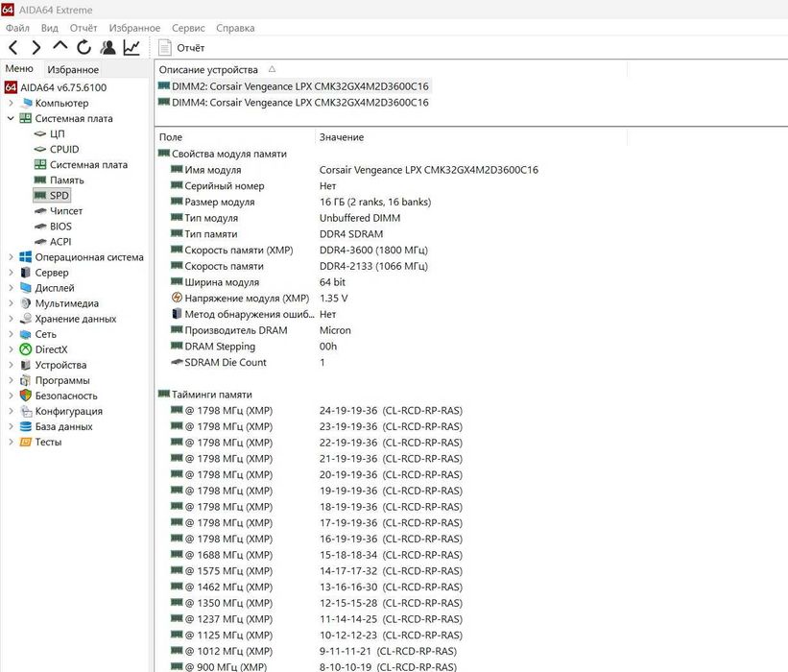Click the Напряжение модуля (XMP) voltage icon

177,298
